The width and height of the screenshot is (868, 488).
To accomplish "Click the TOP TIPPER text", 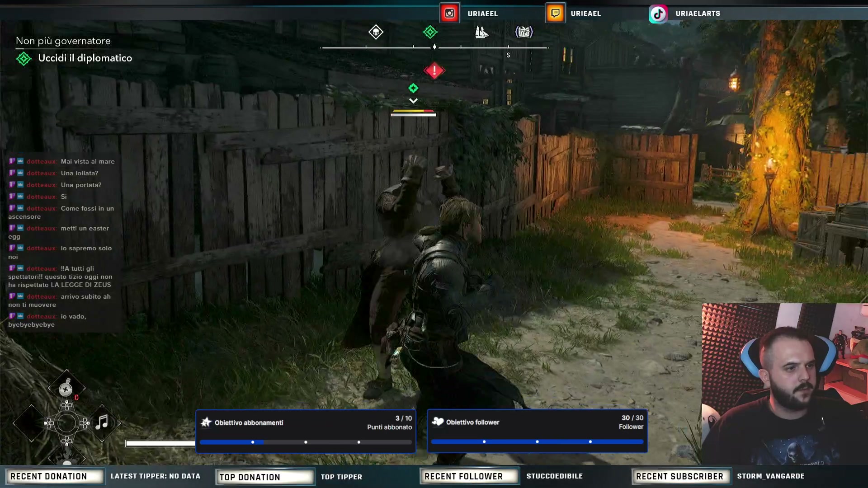I will tap(341, 477).
